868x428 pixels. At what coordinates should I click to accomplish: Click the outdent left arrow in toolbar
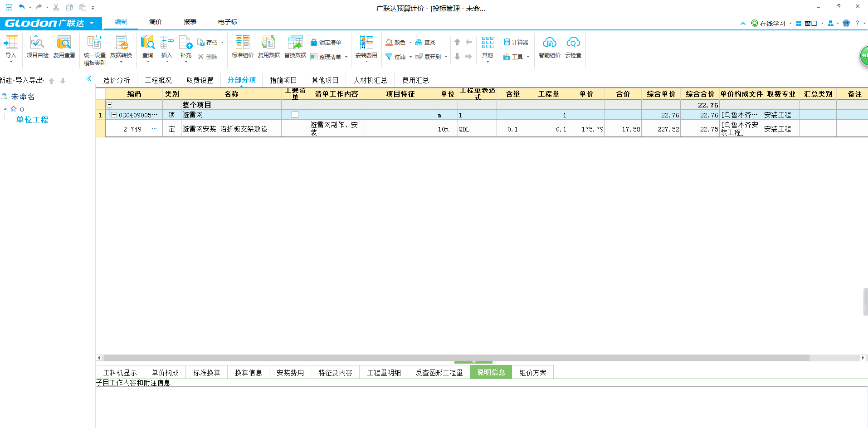pos(468,42)
